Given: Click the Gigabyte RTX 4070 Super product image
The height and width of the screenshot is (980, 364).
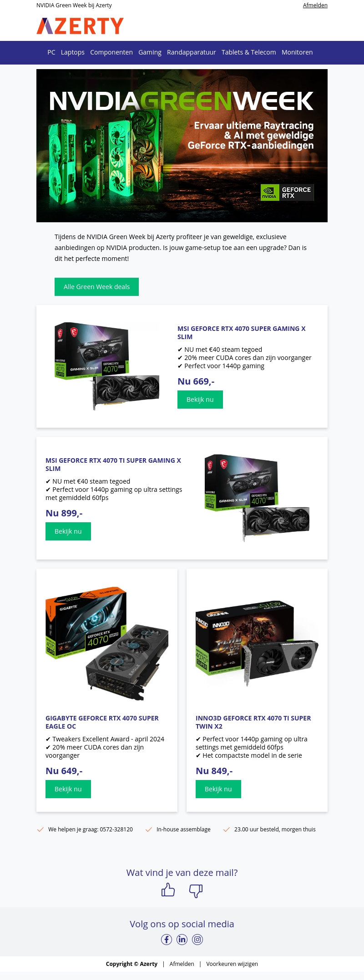Looking at the screenshot, I should pyautogui.click(x=107, y=644).
